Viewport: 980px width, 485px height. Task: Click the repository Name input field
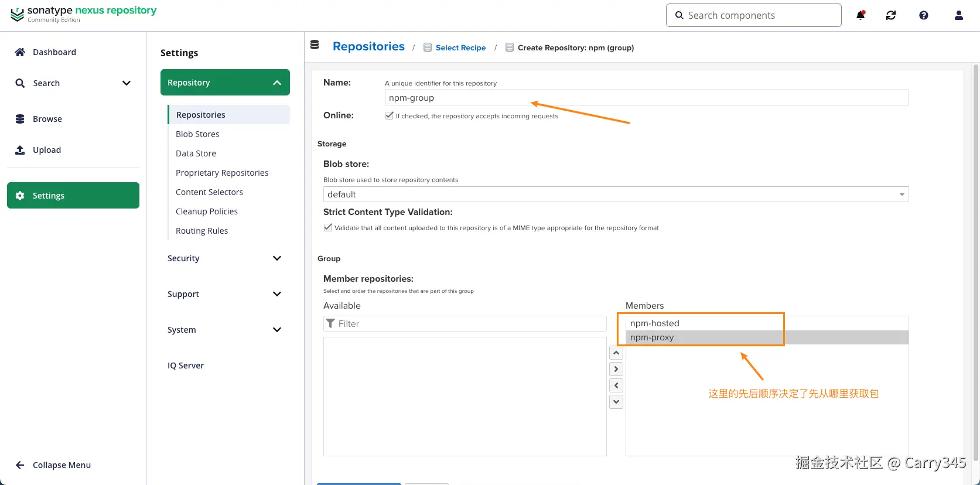[646, 98]
